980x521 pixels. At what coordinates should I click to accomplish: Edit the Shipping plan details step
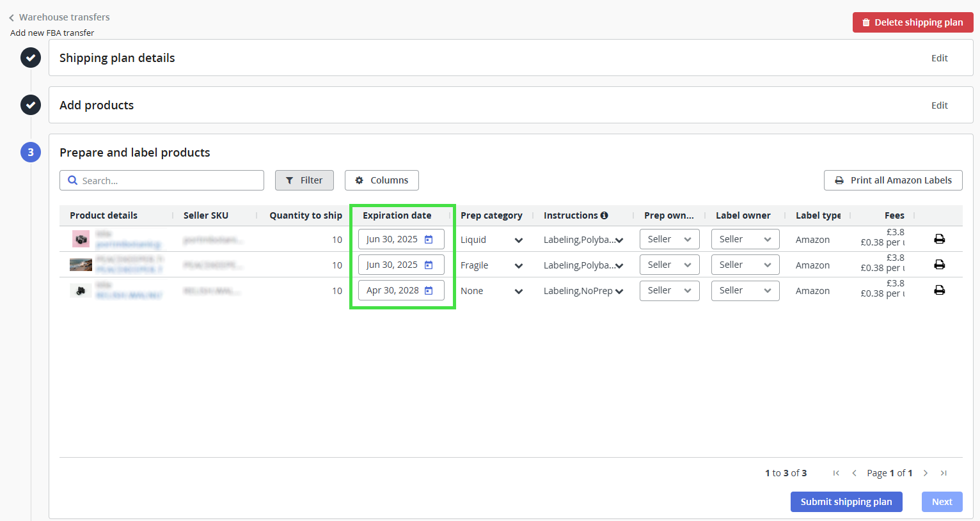(939, 58)
